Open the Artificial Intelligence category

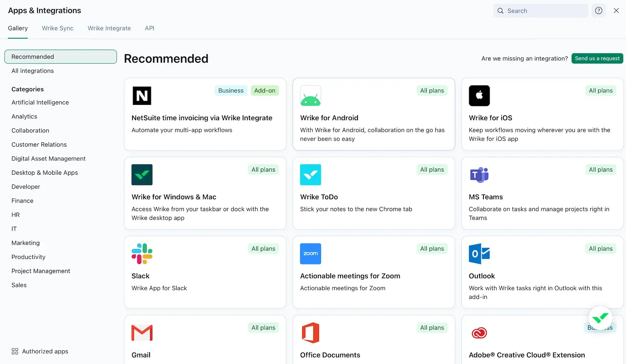coord(40,102)
